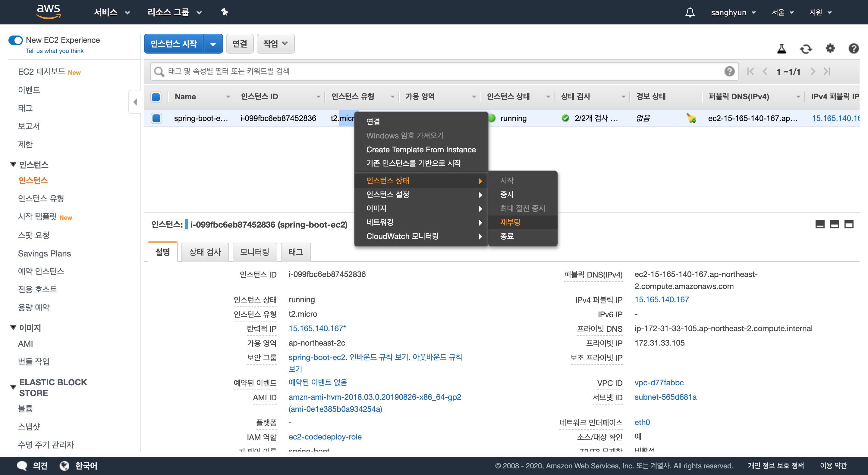The height and width of the screenshot is (475, 868).
Task: Open help question mark icon at top right
Action: coord(853,48)
